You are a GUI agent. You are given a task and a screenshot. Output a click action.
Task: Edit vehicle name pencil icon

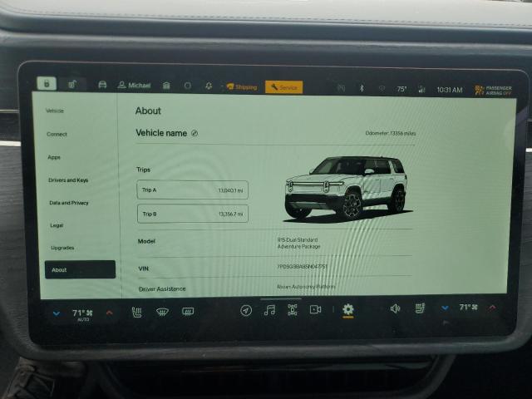tap(195, 133)
